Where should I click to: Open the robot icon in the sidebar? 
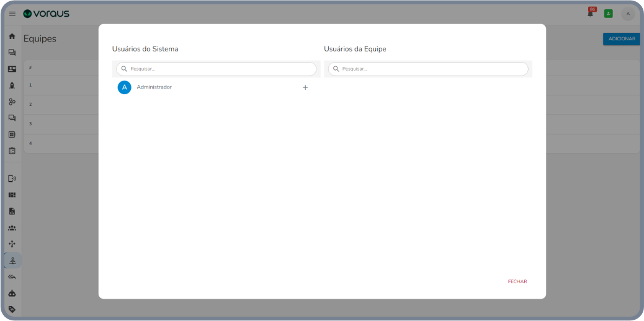pyautogui.click(x=12, y=293)
